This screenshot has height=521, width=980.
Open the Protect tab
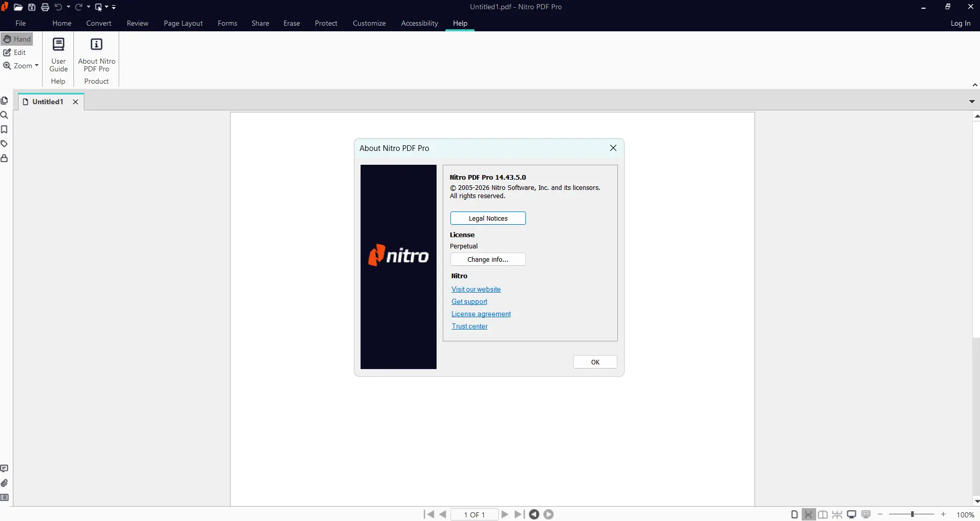pos(326,23)
